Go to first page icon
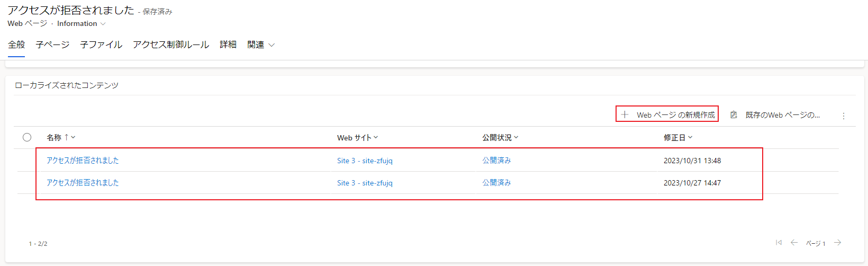Viewport: 868px width, 266px height. [779, 242]
